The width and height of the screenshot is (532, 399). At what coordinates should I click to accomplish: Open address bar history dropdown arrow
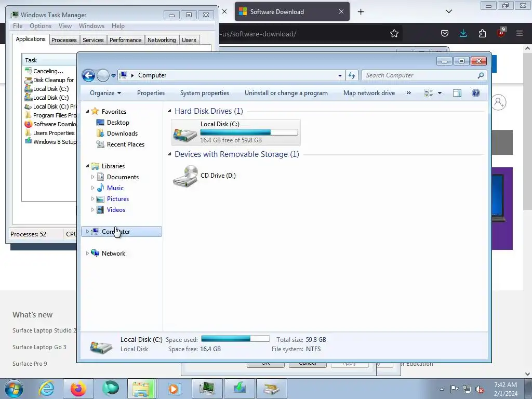pyautogui.click(x=340, y=75)
